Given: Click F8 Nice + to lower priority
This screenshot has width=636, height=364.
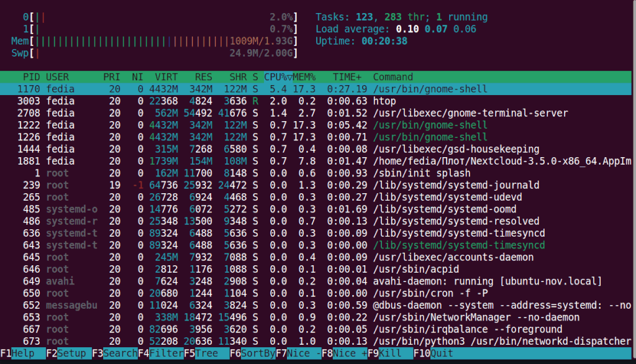Looking at the screenshot, I should tap(344, 353).
